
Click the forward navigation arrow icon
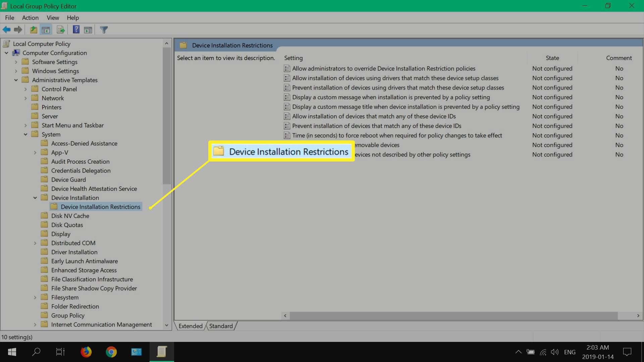[x=18, y=29]
